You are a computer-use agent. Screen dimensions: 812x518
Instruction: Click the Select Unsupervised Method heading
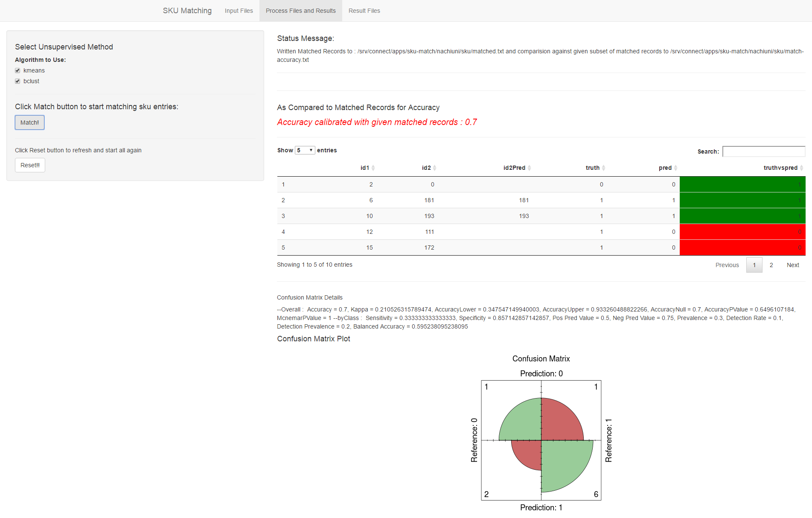(x=64, y=47)
